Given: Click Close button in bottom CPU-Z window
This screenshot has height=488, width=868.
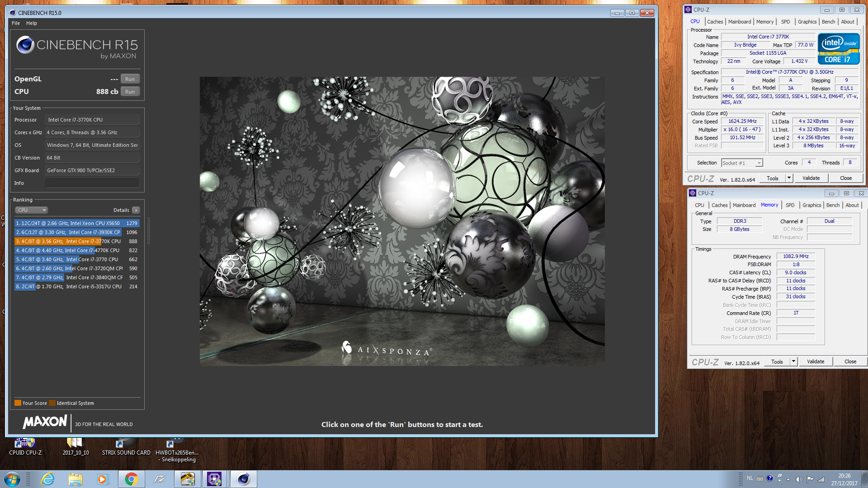Looking at the screenshot, I should [x=850, y=361].
